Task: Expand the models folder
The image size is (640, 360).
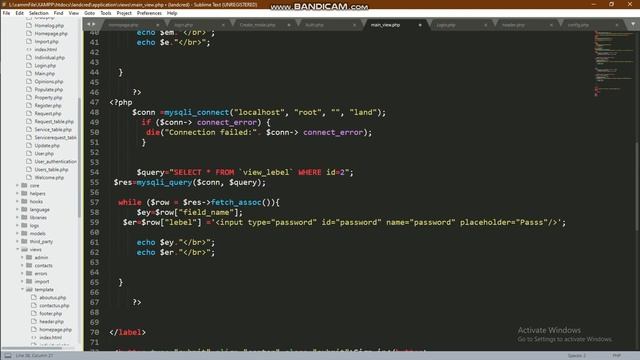Action: [17, 233]
